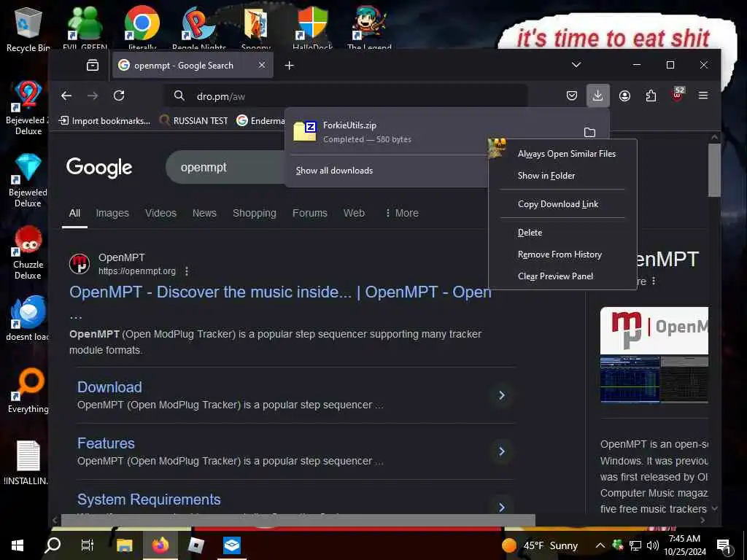
Task: Open the EVIL GREEN desktop shortcut
Action: [85, 28]
